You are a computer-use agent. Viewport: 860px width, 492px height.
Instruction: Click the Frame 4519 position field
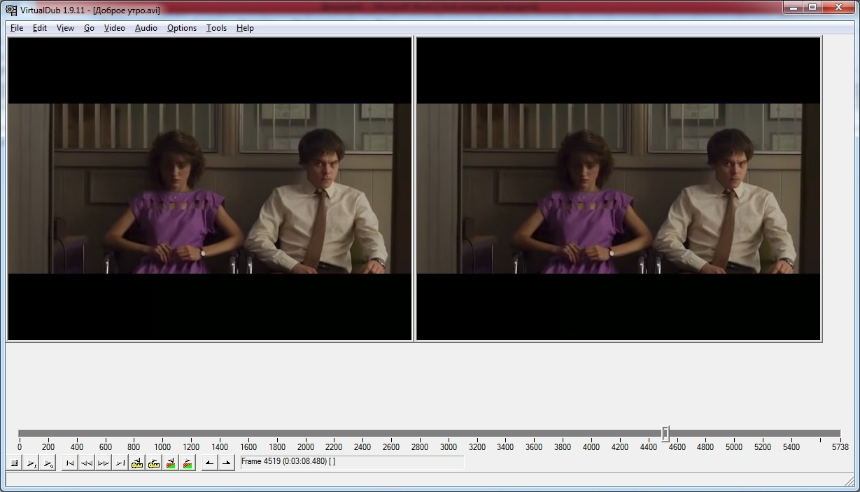(352, 462)
